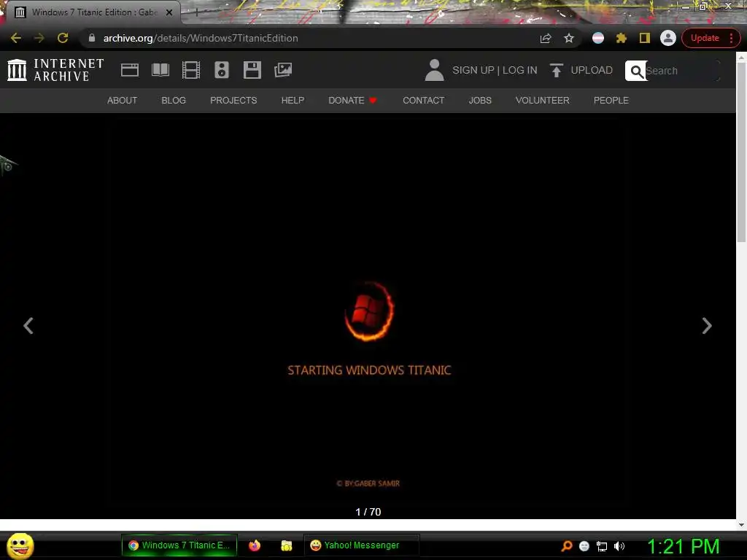Click the orange search tray icon
The image size is (747, 560).
567,546
